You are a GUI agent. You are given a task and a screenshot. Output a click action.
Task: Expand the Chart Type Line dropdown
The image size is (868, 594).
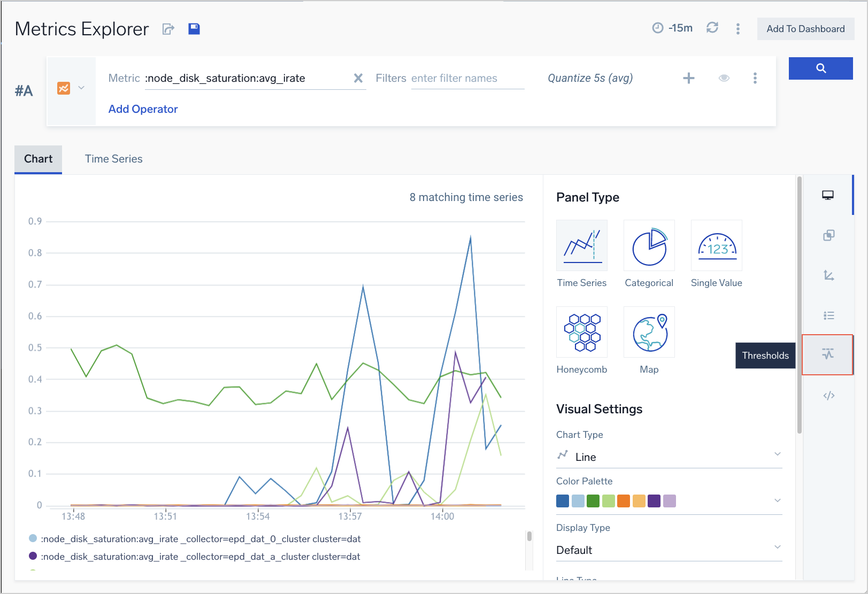tap(669, 457)
